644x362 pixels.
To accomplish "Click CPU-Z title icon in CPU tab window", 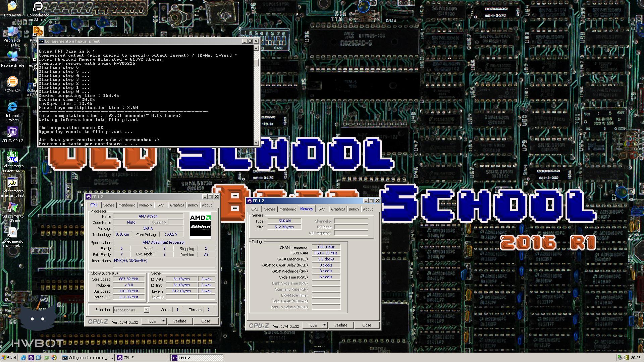I will [x=89, y=197].
